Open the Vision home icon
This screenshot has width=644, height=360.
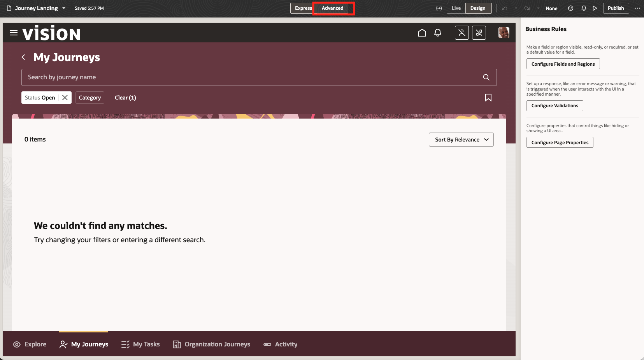click(422, 33)
